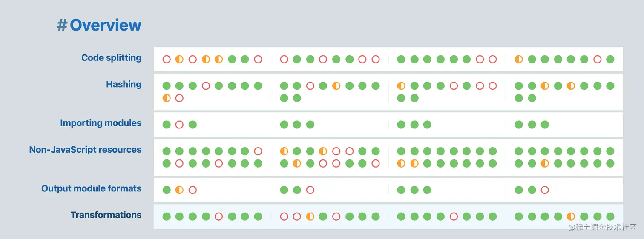Click orange half dot in last Non-JavaScript resources group
The width and height of the screenshot is (644, 239).
pos(545,163)
